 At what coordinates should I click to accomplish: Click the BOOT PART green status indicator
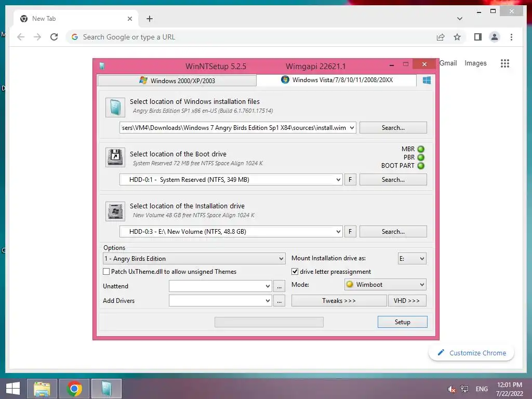[421, 166]
